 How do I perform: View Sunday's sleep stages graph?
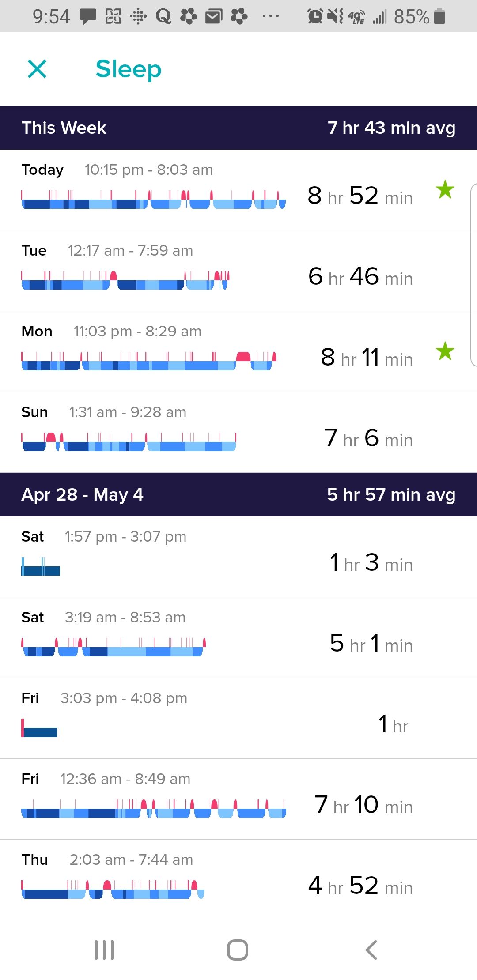coord(129,442)
